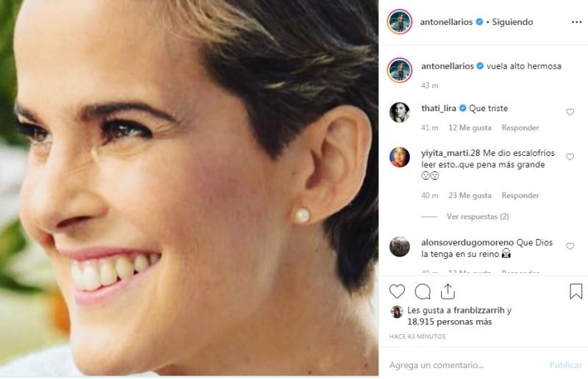Viewport: 588px width, 379px height.
Task: Open antonellarios header profile picture
Action: (400, 22)
